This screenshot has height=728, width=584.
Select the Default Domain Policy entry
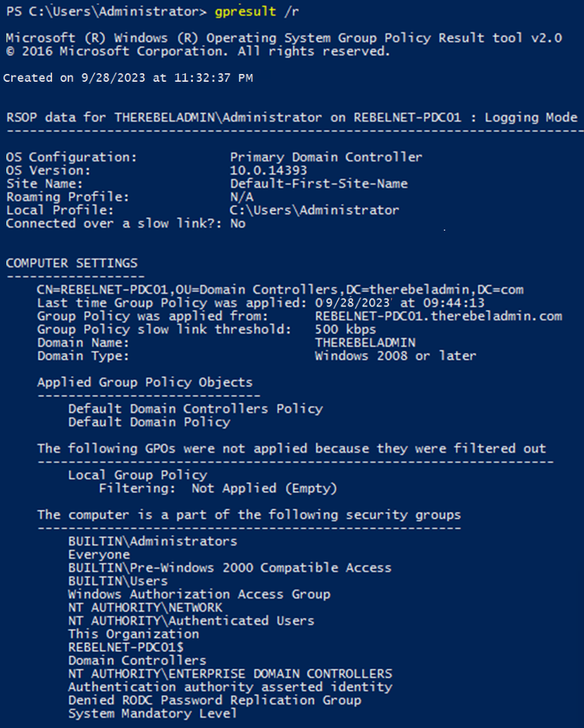(149, 422)
